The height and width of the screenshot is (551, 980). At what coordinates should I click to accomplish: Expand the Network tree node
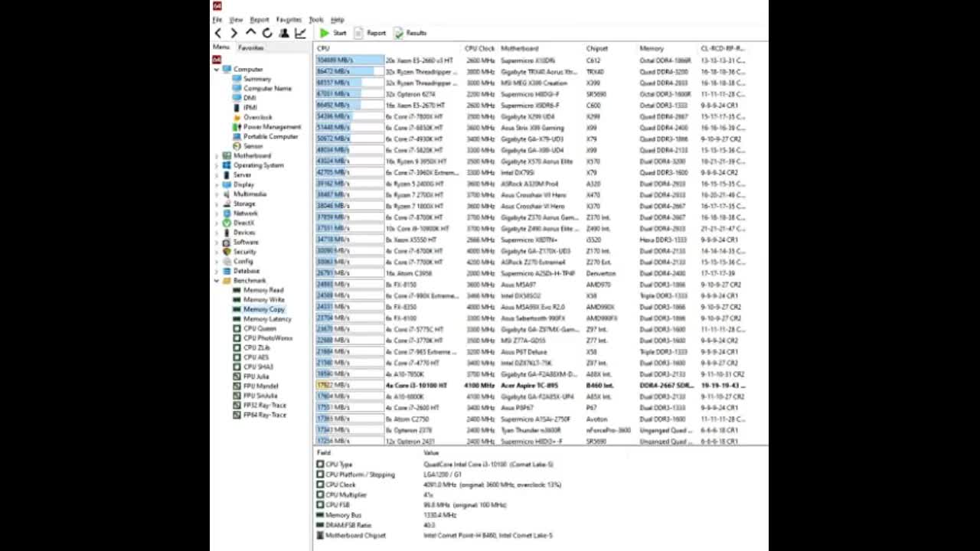point(217,214)
